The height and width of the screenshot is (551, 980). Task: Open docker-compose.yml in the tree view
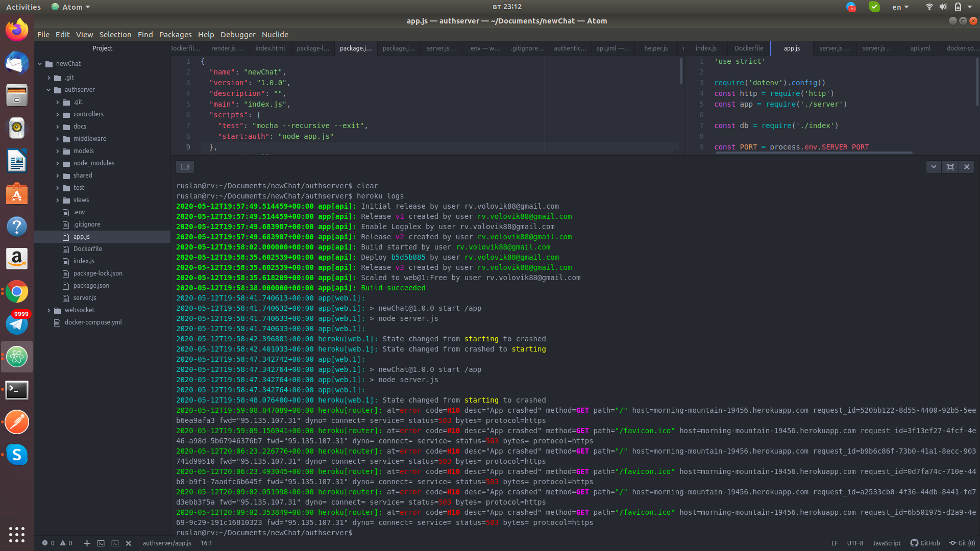tap(93, 322)
